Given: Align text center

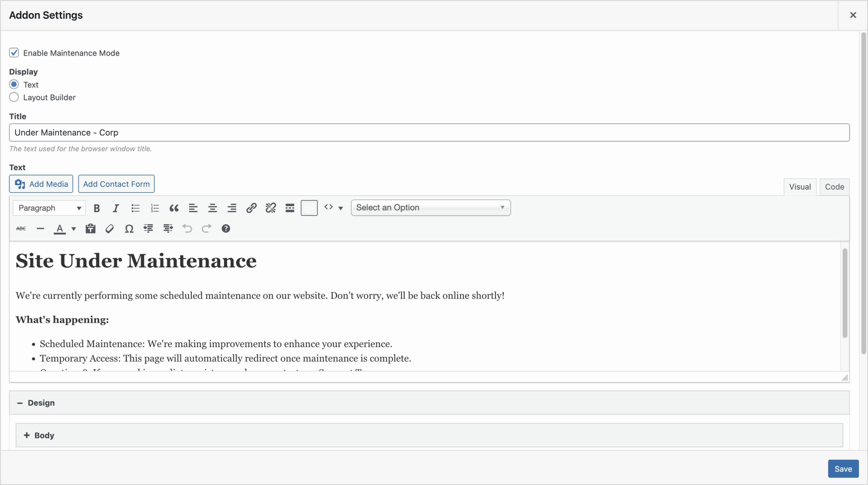Looking at the screenshot, I should click(x=213, y=208).
